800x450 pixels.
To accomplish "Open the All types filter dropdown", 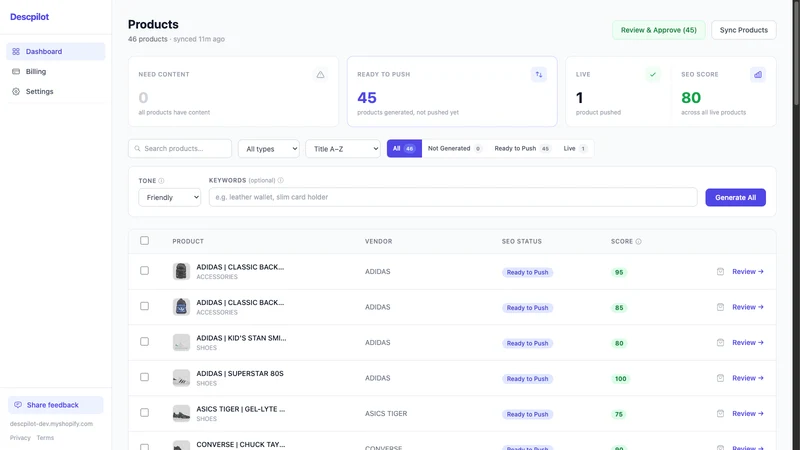I will coord(268,148).
